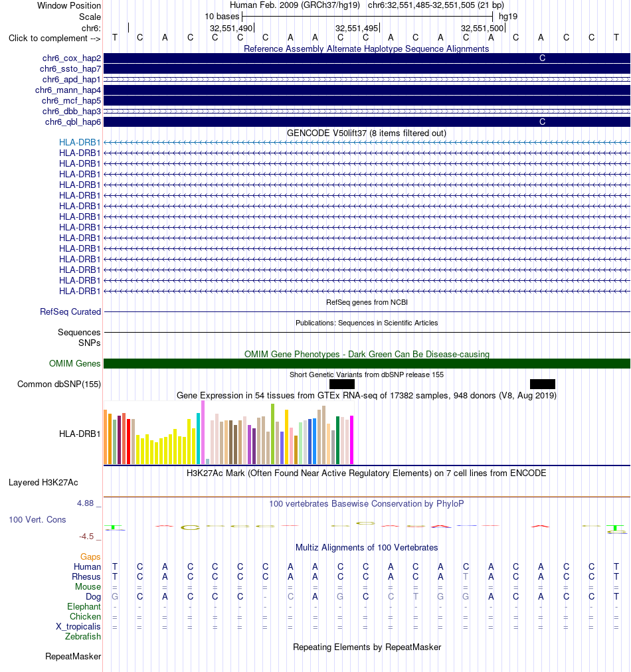Click the dark green OMIM gene bar

tap(367, 363)
